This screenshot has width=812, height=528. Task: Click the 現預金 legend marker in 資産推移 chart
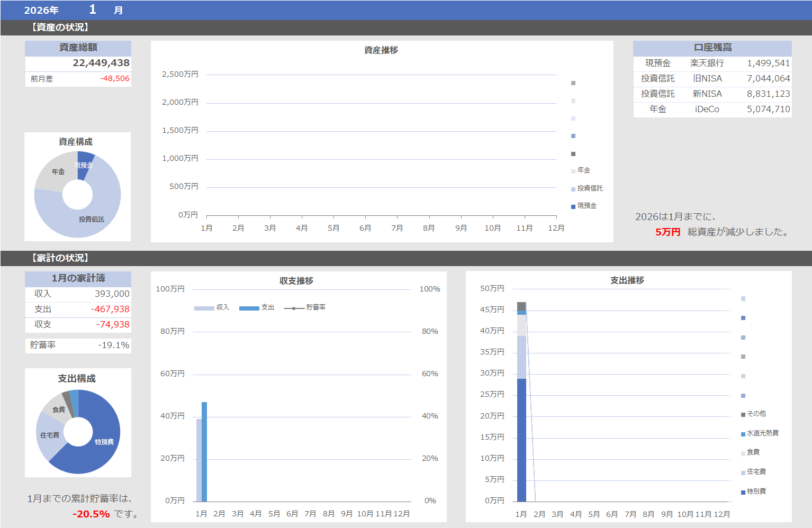click(573, 206)
